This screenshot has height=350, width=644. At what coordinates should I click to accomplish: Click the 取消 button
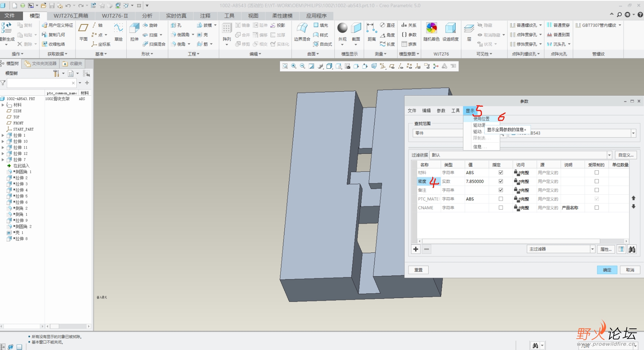(x=630, y=270)
